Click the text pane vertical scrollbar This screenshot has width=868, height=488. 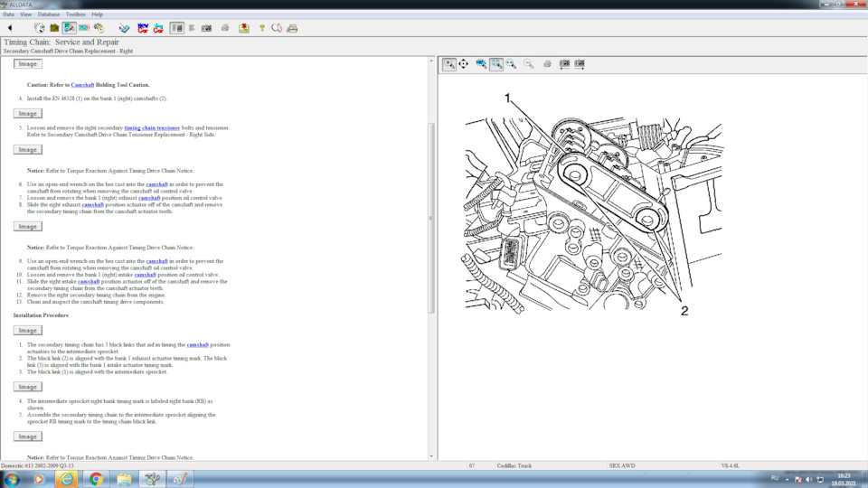pyautogui.click(x=431, y=217)
